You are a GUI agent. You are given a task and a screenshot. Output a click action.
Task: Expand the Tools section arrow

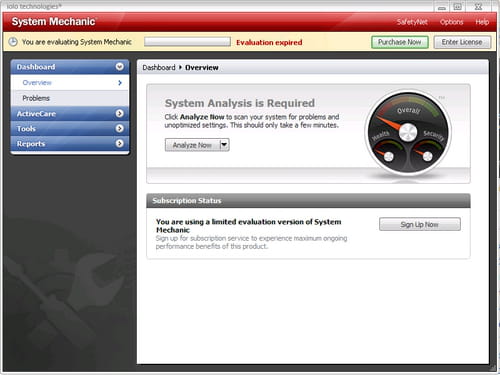[x=120, y=129]
